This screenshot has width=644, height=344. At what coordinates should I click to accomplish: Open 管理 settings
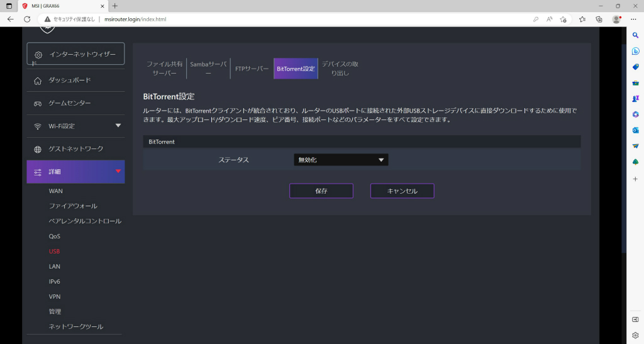pyautogui.click(x=55, y=311)
